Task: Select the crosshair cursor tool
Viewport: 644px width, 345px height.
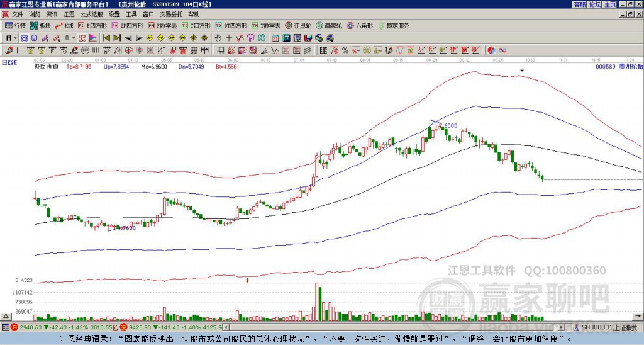Action: (229, 38)
